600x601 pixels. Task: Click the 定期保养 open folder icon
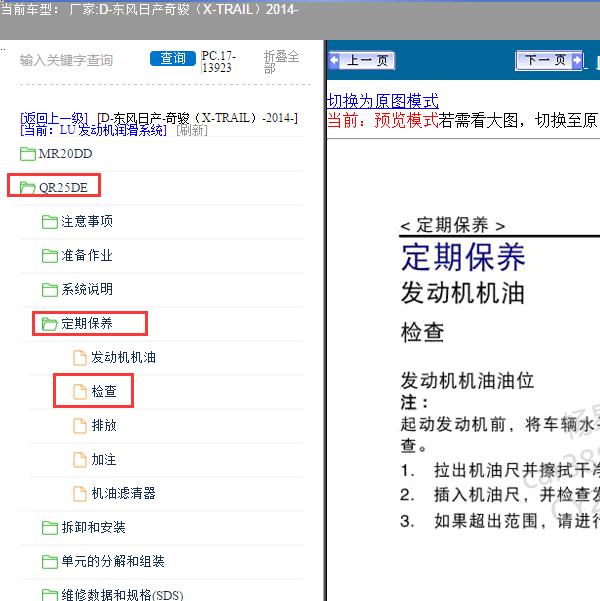coord(50,323)
